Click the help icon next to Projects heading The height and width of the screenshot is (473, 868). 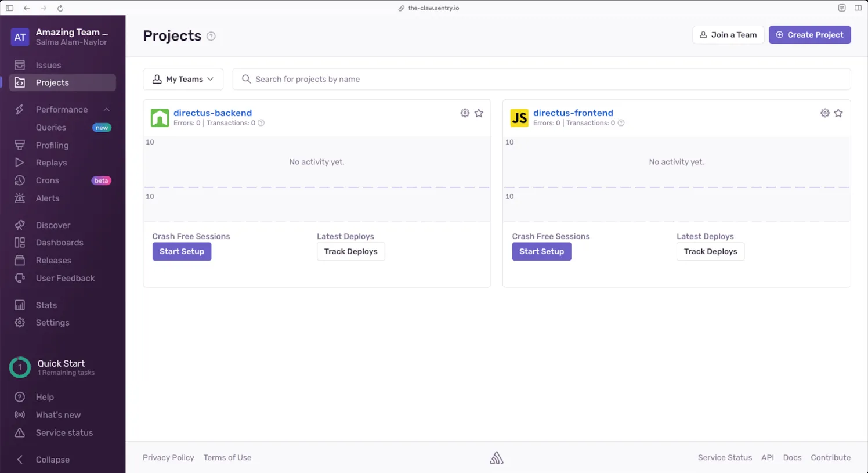[x=211, y=36]
